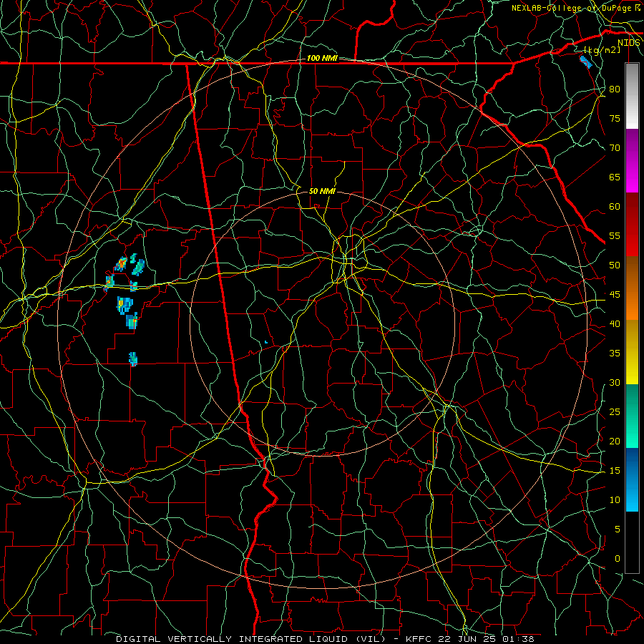
Task: Click the tiny cyan echo inside the 50 NMI ring
Action: (x=266, y=342)
